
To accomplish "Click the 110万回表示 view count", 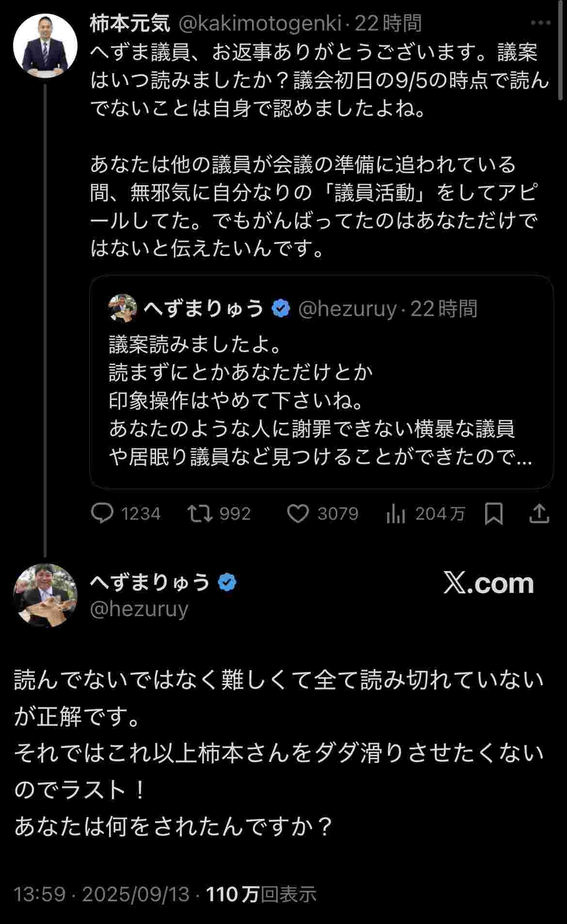I will pos(262,894).
